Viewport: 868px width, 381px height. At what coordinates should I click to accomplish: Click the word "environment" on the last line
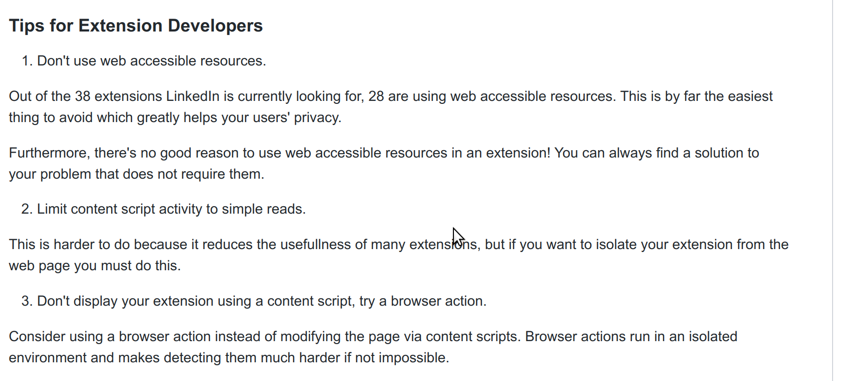tap(48, 358)
